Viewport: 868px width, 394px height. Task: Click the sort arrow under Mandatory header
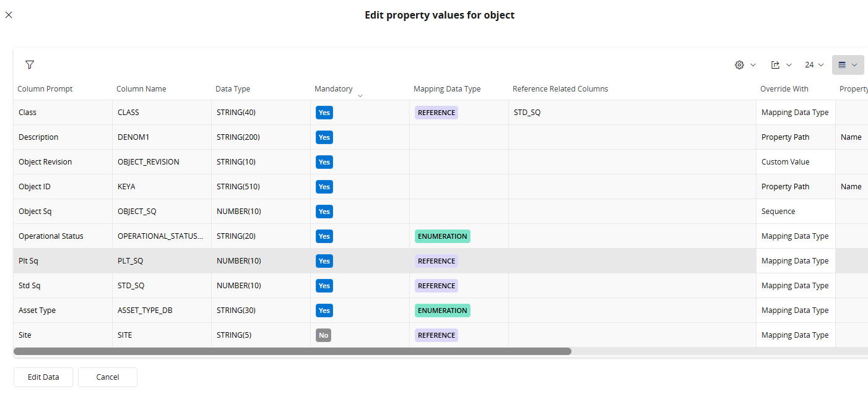360,96
